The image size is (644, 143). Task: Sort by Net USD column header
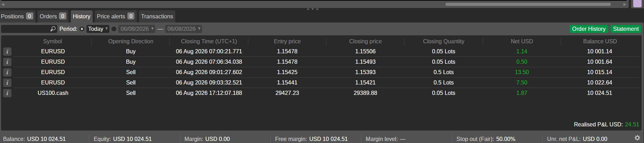(x=521, y=41)
